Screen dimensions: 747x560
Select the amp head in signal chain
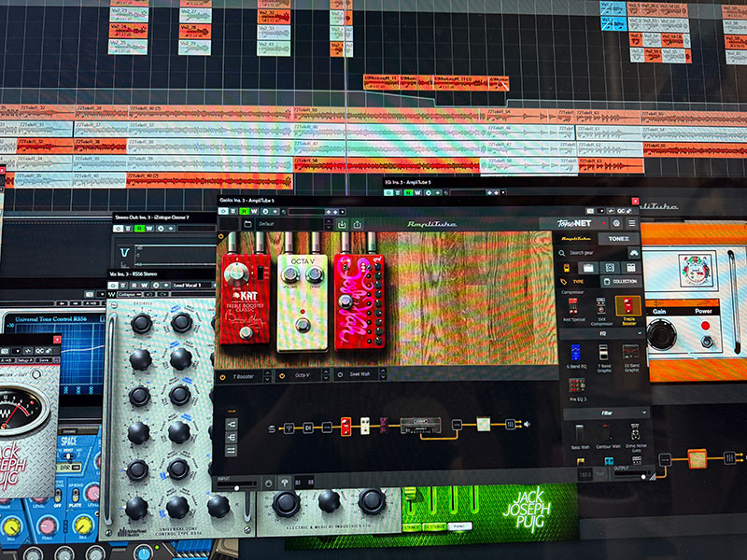point(420,425)
